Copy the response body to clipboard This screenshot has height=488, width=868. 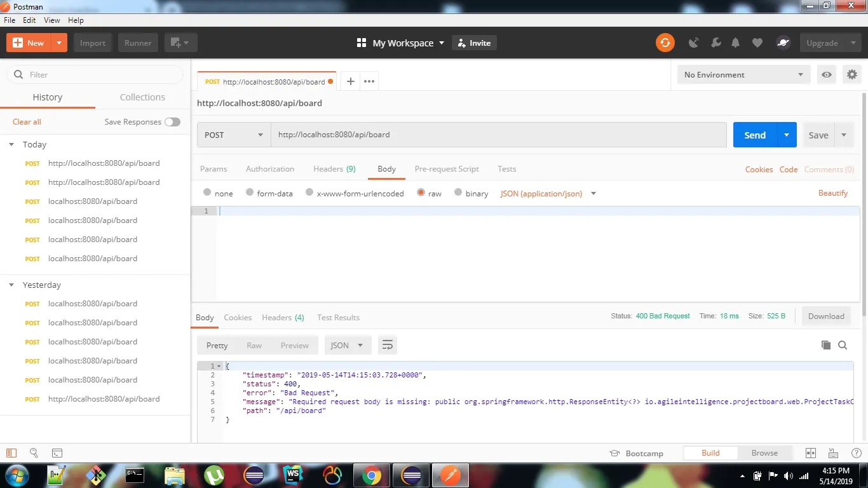click(x=826, y=345)
